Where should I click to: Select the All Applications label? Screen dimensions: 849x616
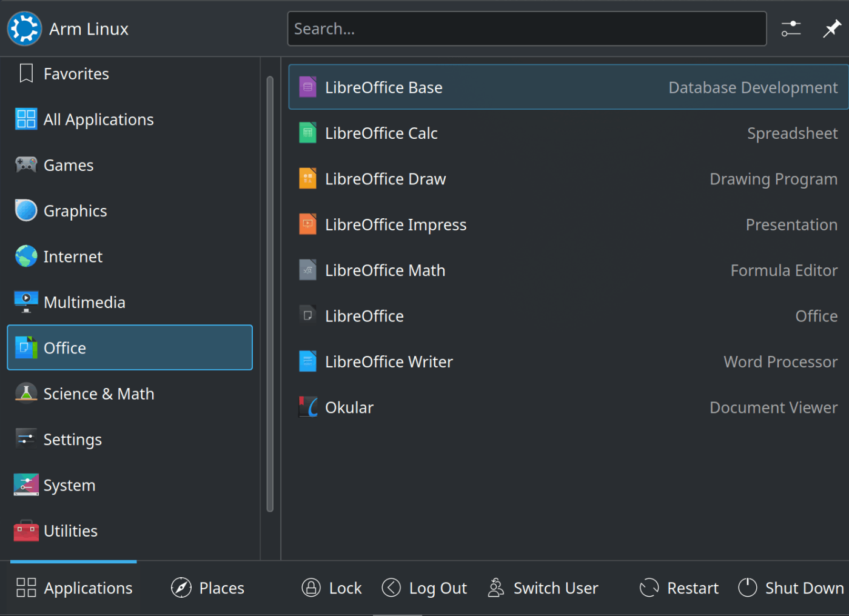pyautogui.click(x=98, y=120)
